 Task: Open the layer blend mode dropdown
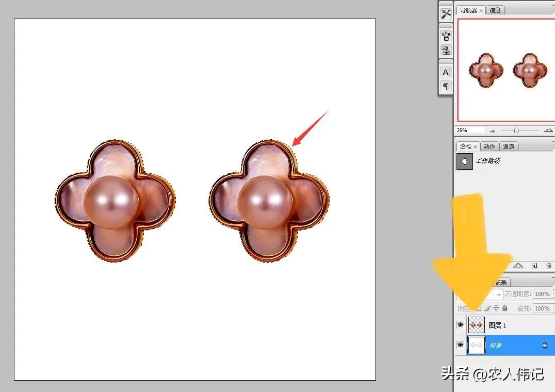pos(499,295)
